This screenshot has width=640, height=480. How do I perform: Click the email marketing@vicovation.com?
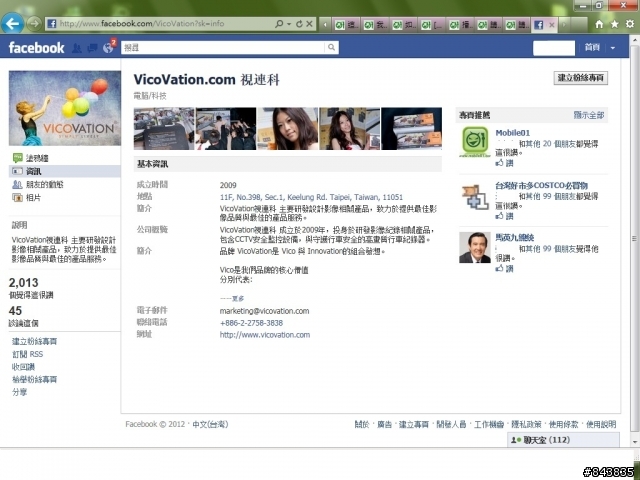click(264, 311)
